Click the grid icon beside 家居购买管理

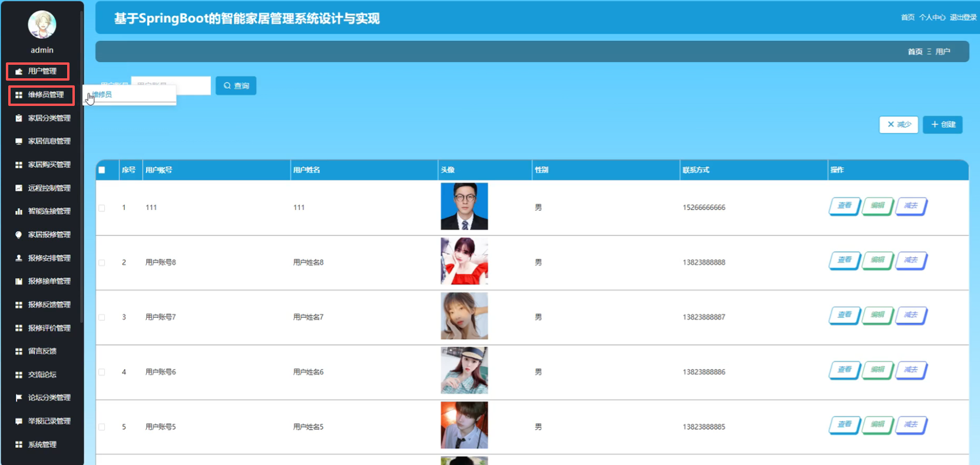point(19,165)
